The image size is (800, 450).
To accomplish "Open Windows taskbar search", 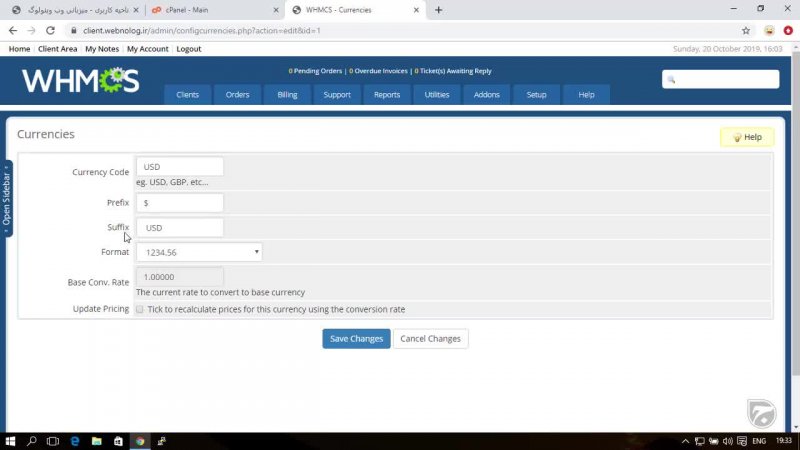I will [32, 441].
